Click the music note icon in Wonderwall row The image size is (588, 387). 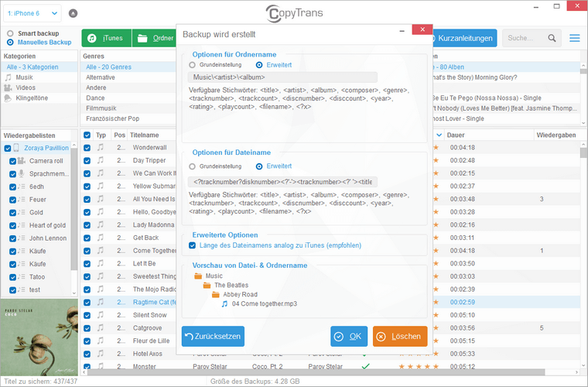click(101, 147)
